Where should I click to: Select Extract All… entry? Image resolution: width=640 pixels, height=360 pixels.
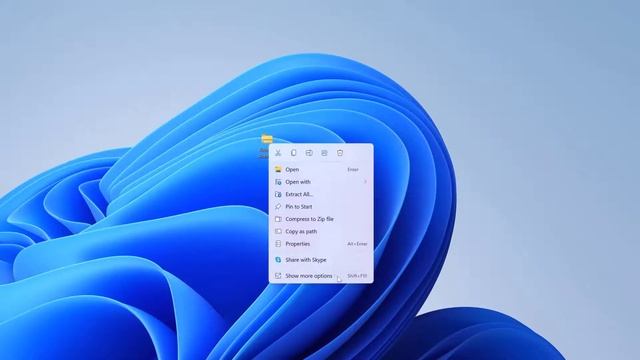(321, 194)
